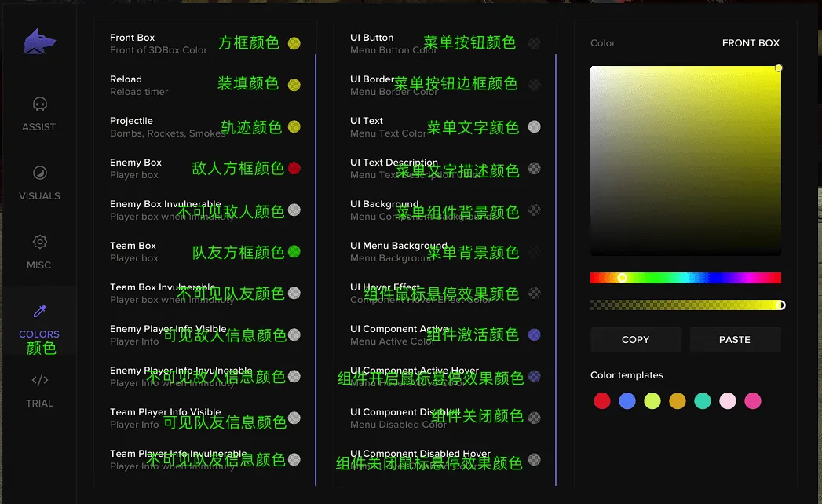The image size is (822, 504).
Task: Choose the hot pink color template
Action: click(x=753, y=401)
